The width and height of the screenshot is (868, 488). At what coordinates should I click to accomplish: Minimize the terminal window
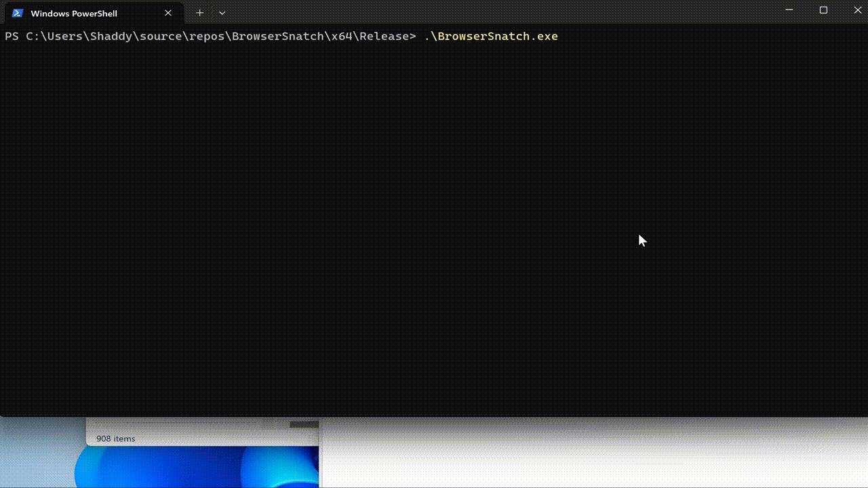(789, 10)
